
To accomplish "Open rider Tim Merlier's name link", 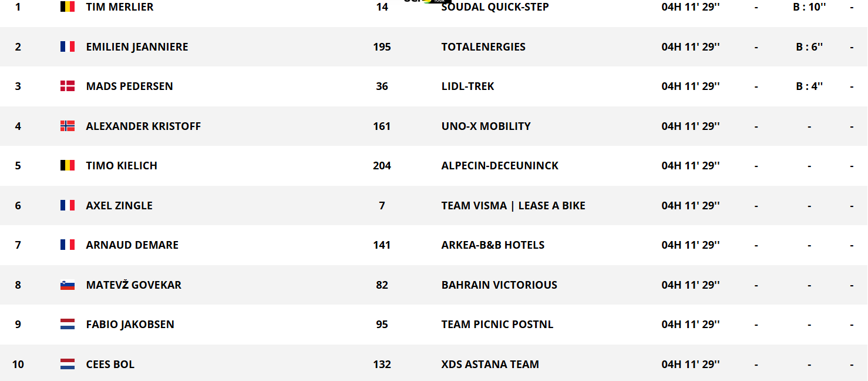I will (120, 7).
